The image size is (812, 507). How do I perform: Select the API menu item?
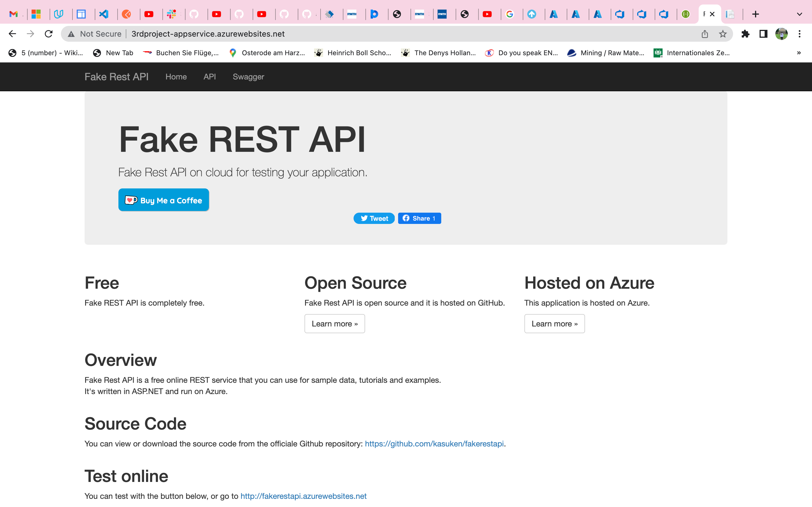tap(209, 77)
